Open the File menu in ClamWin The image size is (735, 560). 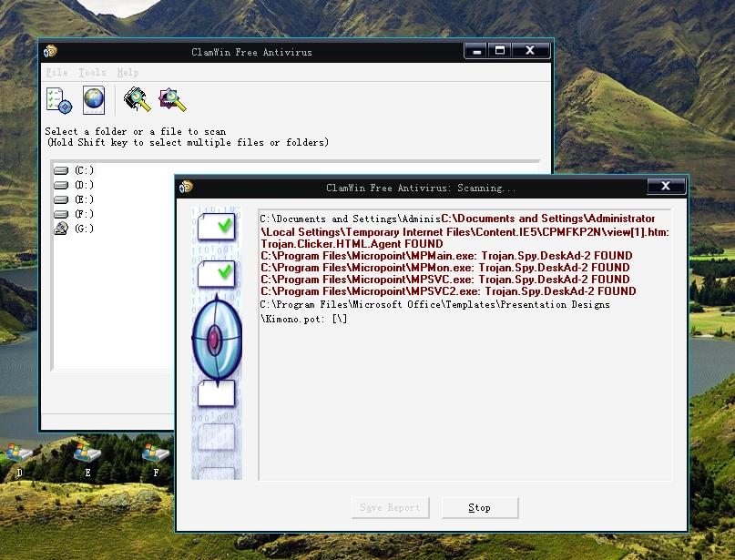[x=56, y=73]
